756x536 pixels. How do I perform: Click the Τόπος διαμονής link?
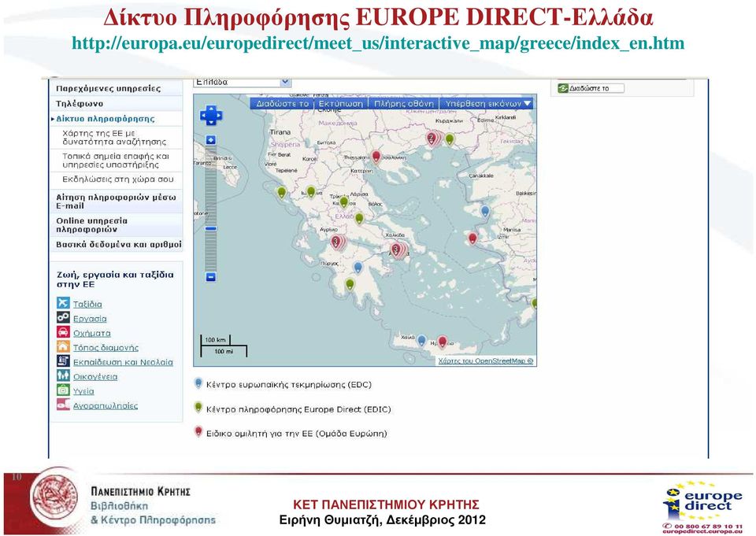click(106, 348)
